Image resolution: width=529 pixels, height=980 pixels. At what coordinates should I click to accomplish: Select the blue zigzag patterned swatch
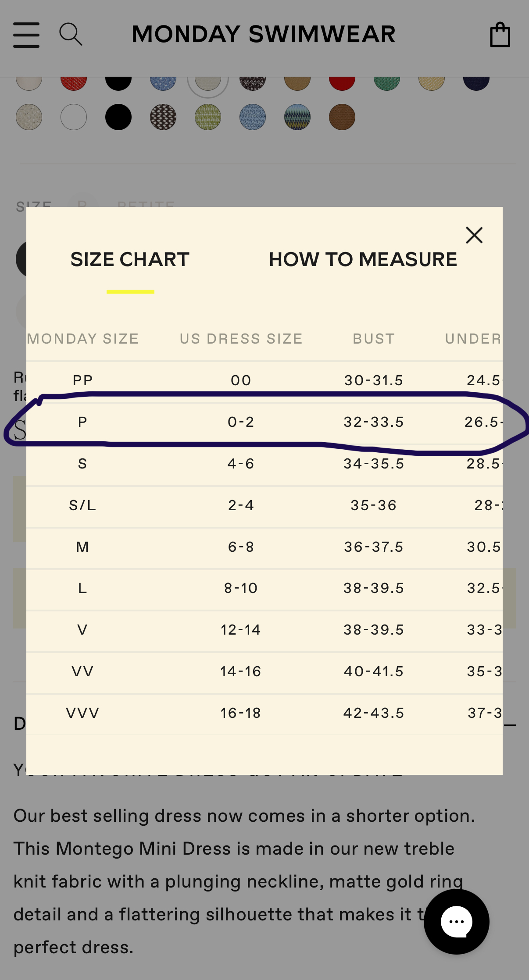tap(297, 117)
